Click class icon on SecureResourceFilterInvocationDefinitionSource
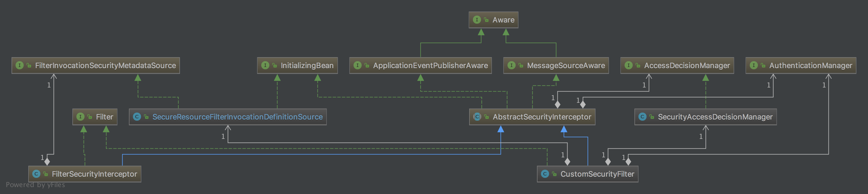Screen dimensions: 868x194 [x=137, y=117]
